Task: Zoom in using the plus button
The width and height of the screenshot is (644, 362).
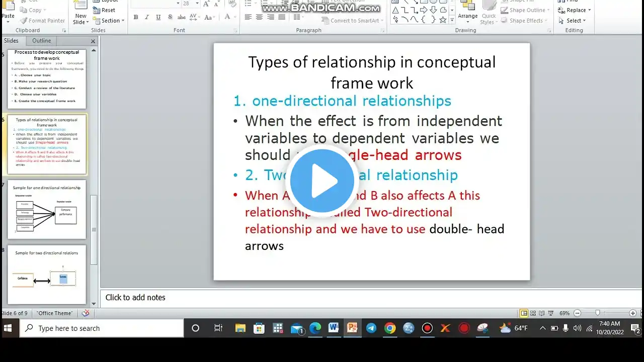Action: click(x=633, y=313)
